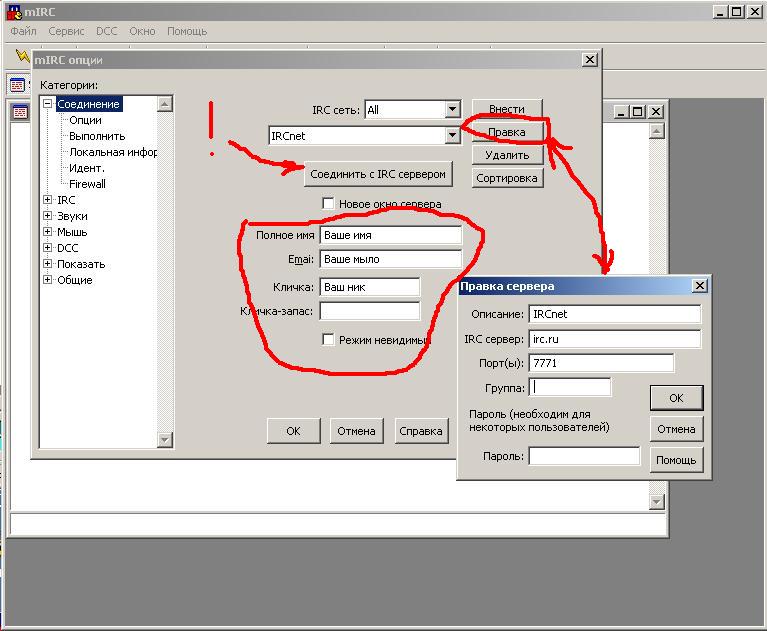Click the mIRC application icon in title bar
Screen dimensions: 767x631
[x=12, y=12]
